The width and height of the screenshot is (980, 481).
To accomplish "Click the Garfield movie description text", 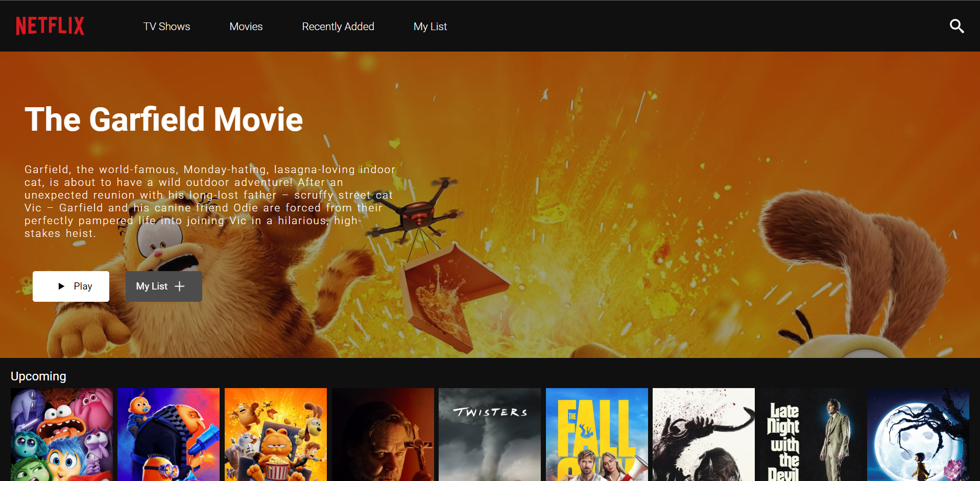I will (210, 201).
